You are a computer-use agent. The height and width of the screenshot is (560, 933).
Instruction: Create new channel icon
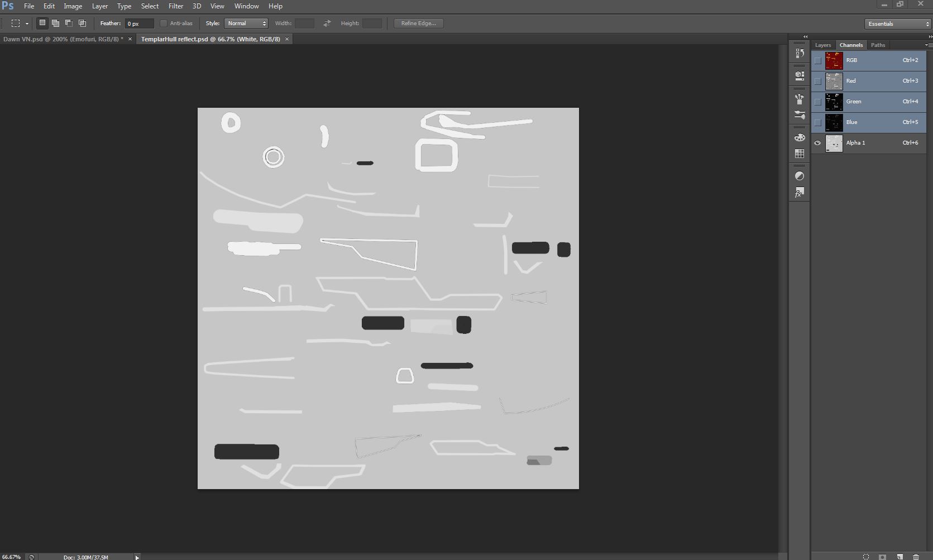[x=899, y=557]
